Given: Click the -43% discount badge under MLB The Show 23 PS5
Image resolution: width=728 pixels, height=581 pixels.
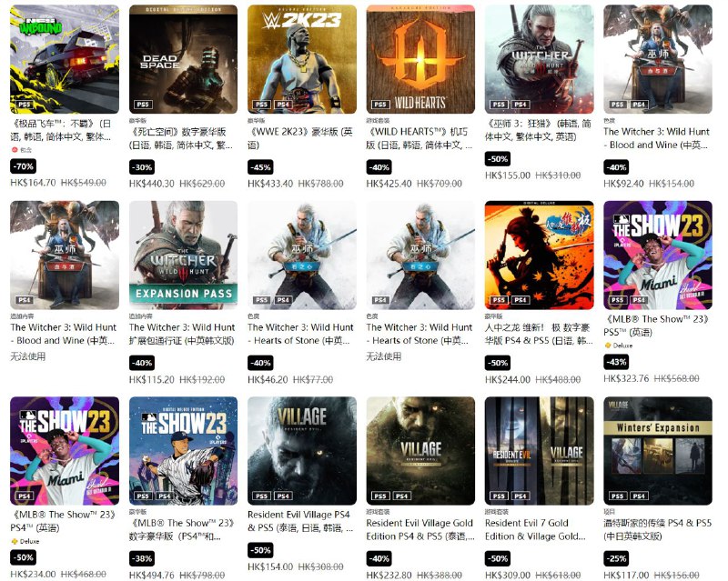Looking at the screenshot, I should click(x=617, y=362).
